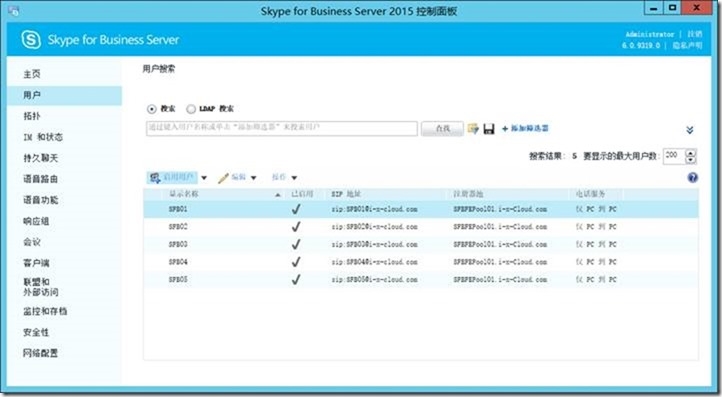The width and height of the screenshot is (722, 397).
Task: Focus the user search text field
Action: click(282, 128)
